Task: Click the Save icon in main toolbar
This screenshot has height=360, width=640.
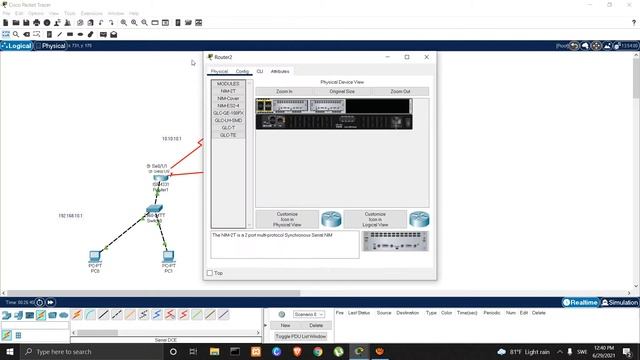Action: pos(26,23)
